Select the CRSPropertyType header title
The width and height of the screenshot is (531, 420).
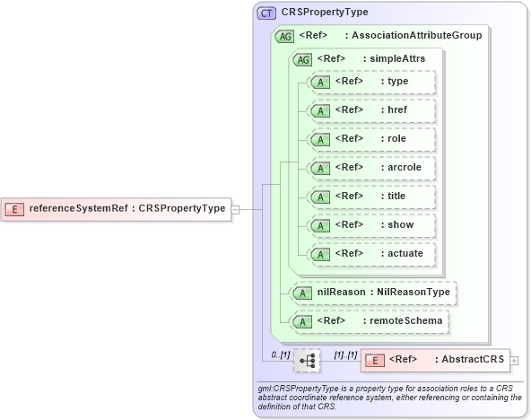pos(325,13)
